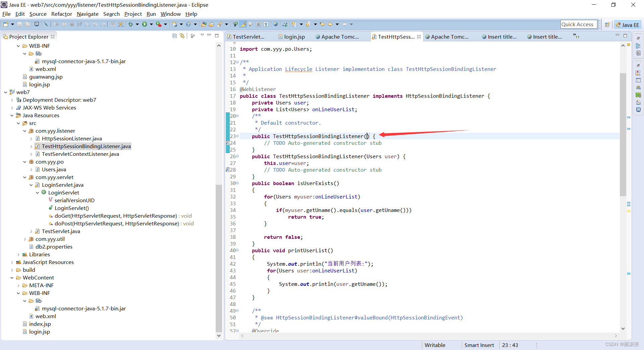Open the Properties view icon
Screen dimensions: 644x350
tap(638, 80)
